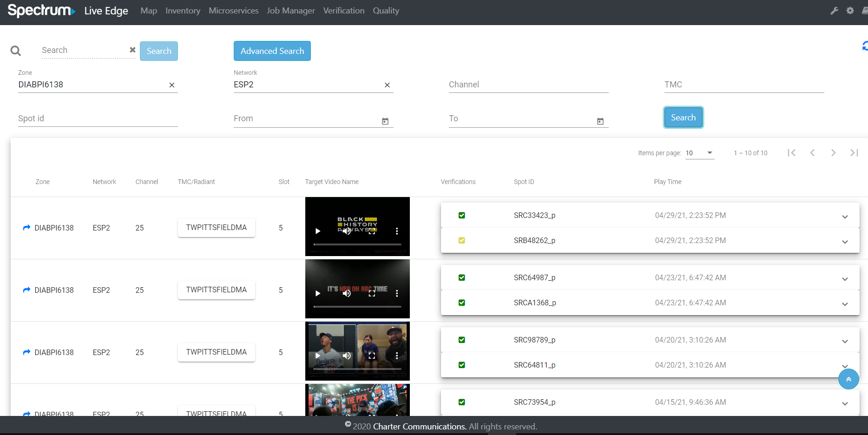Expand the SRC33423_p spot row
The image size is (868, 435).
tap(845, 217)
